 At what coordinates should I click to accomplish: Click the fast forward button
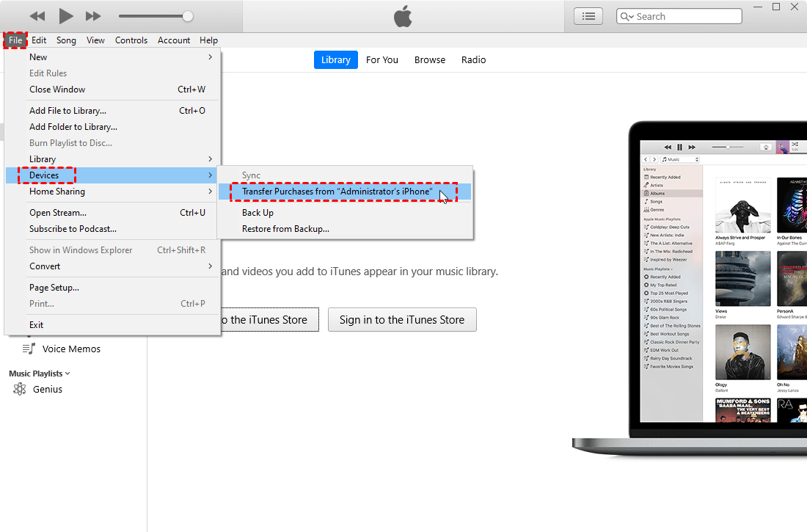(x=93, y=16)
